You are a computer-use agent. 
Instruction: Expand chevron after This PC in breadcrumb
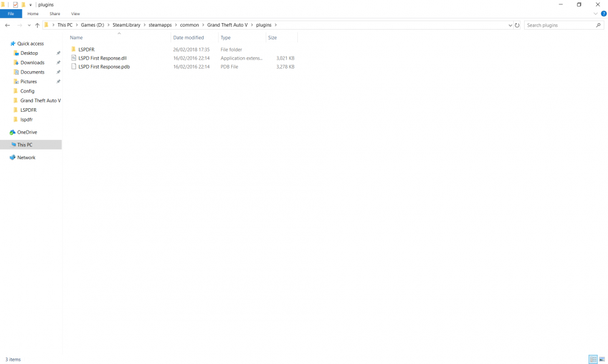tap(77, 25)
